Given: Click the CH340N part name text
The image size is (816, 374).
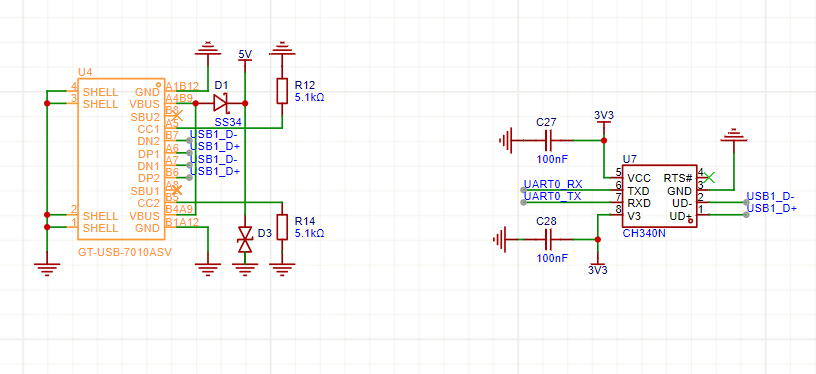Looking at the screenshot, I should point(644,234).
